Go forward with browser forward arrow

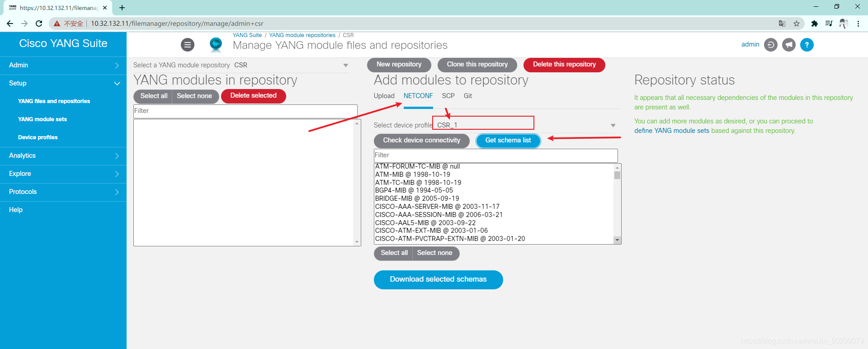[24, 24]
